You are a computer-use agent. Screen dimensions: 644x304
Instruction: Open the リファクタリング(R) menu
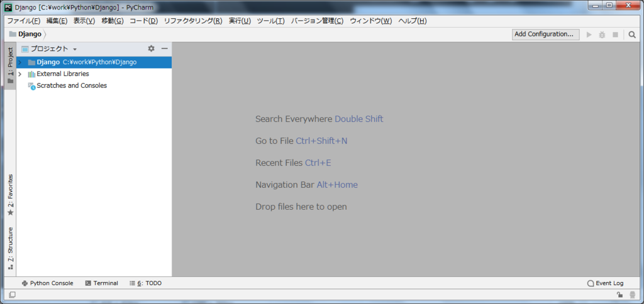(x=193, y=21)
